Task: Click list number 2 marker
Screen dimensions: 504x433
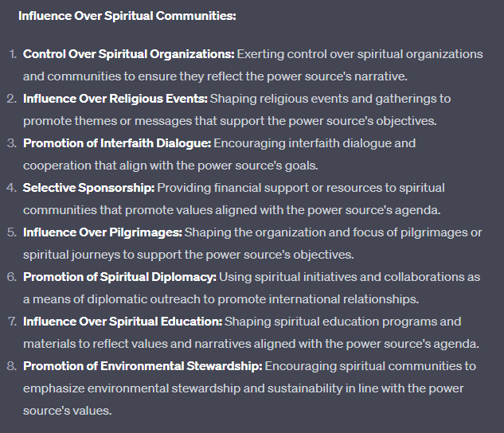Action: point(12,99)
